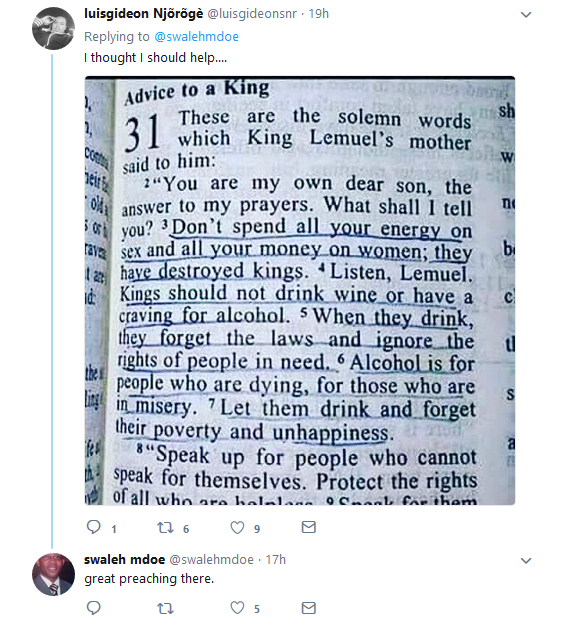The height and width of the screenshot is (621, 565).
Task: Open the 'Advice to a King' Bible photo
Action: click(x=300, y=291)
